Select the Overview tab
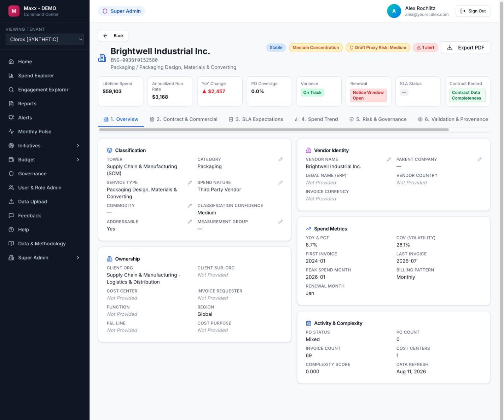504x420 pixels. click(x=121, y=119)
